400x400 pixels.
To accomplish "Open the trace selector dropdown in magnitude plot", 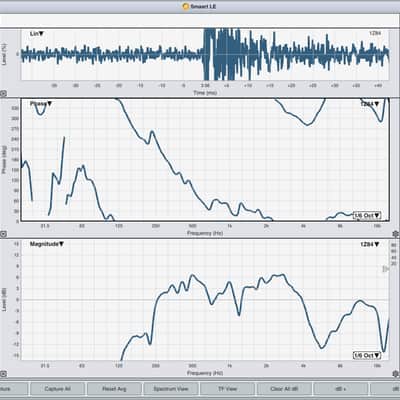I will (x=370, y=244).
